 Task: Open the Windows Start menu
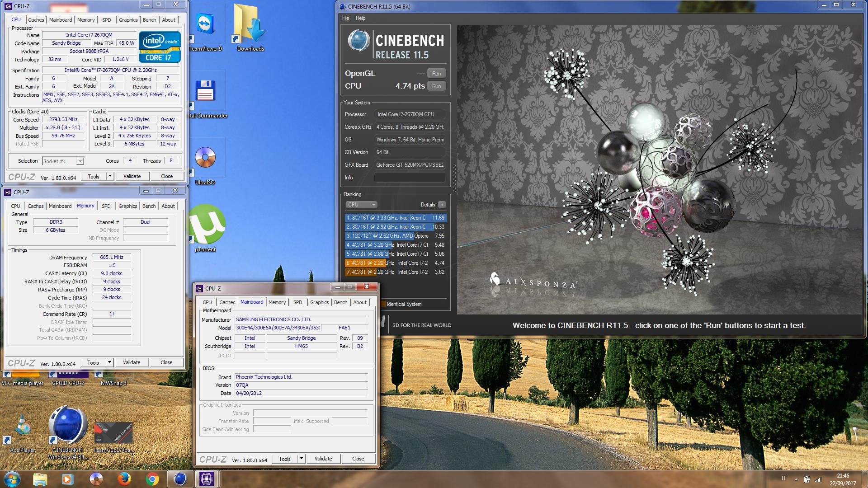click(x=12, y=479)
